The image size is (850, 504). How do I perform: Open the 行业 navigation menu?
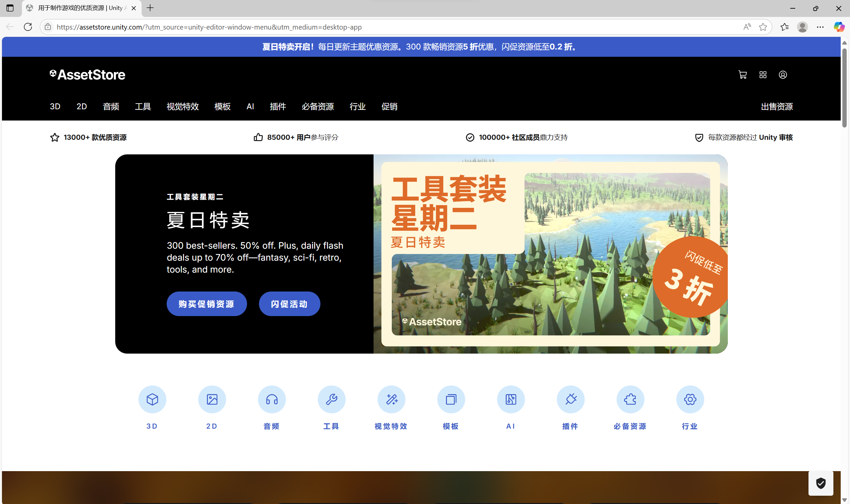tap(358, 107)
